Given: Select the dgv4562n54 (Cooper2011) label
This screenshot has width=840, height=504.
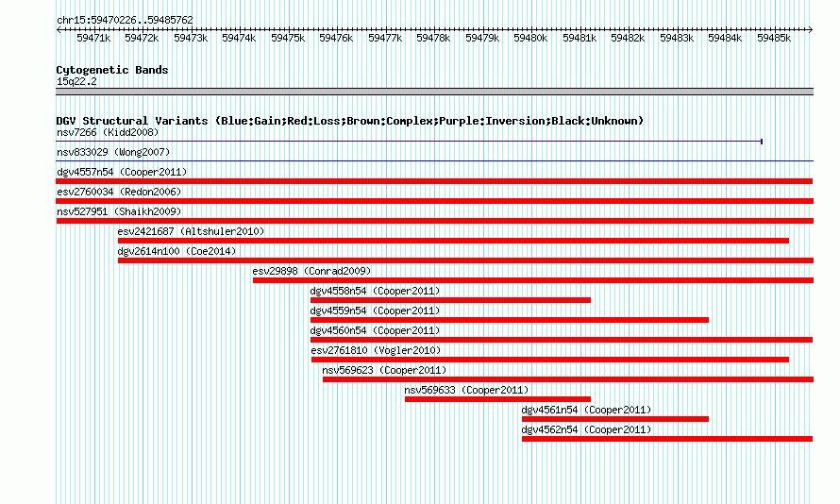Looking at the screenshot, I should coord(587,429).
